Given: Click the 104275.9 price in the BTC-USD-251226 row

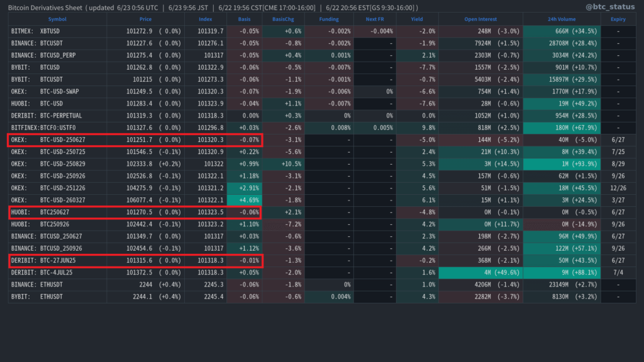Looking at the screenshot, I should [139, 188].
